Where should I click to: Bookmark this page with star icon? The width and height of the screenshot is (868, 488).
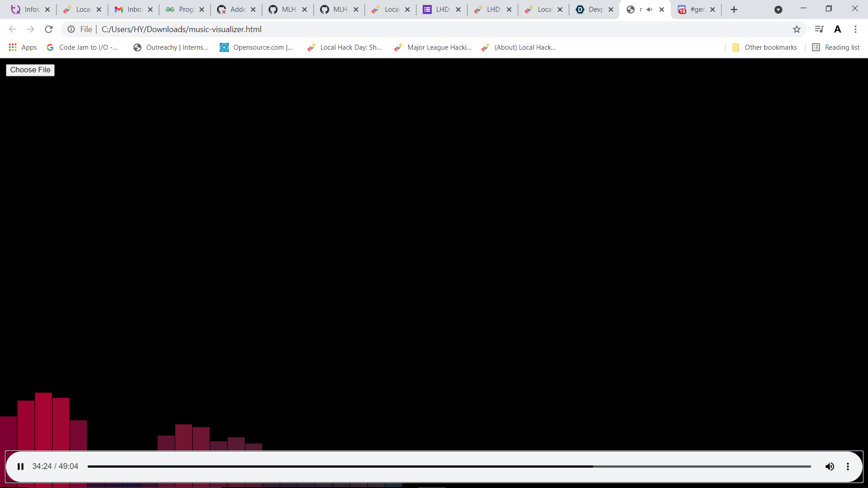(x=797, y=29)
